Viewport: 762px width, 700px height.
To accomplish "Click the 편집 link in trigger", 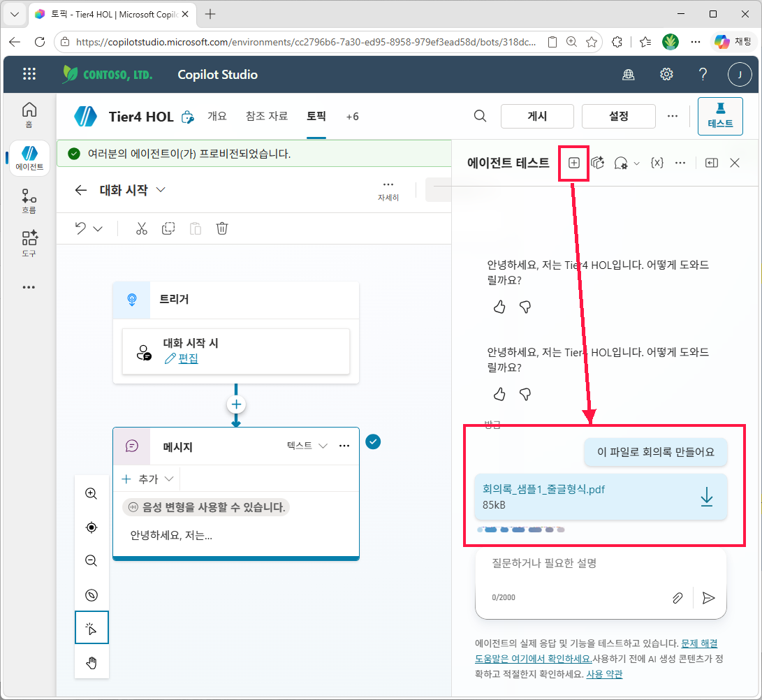I will (188, 359).
